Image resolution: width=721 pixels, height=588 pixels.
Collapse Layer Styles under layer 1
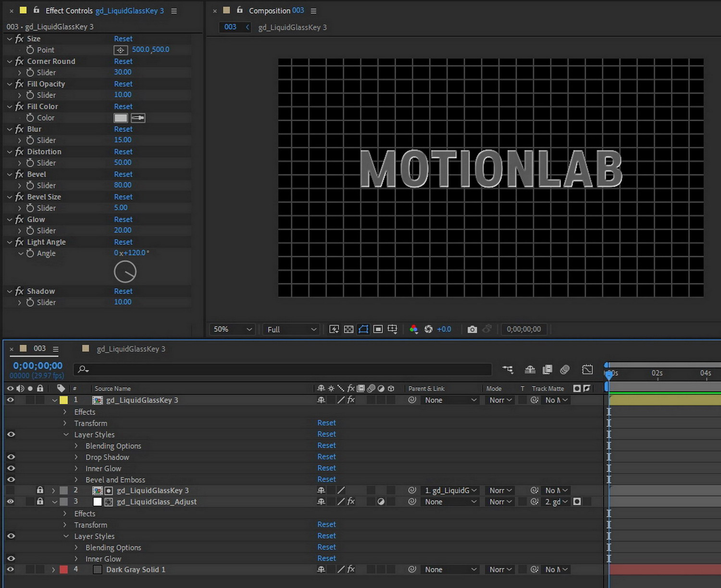point(66,435)
